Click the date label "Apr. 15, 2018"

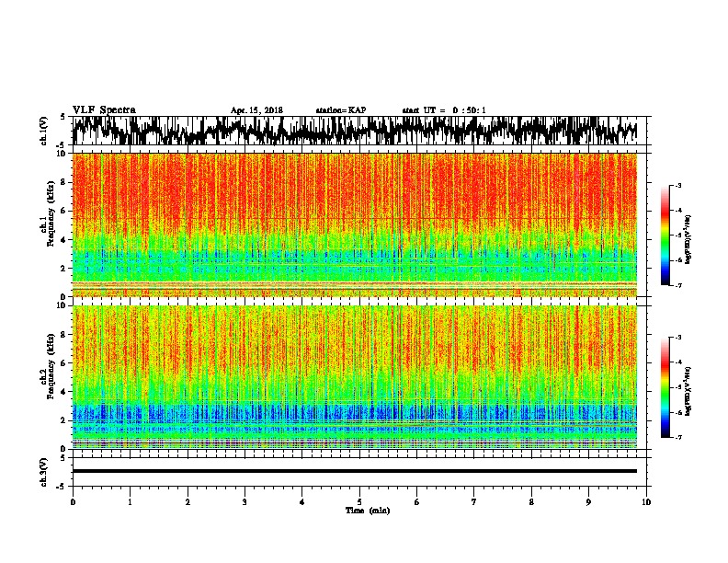coord(256,110)
